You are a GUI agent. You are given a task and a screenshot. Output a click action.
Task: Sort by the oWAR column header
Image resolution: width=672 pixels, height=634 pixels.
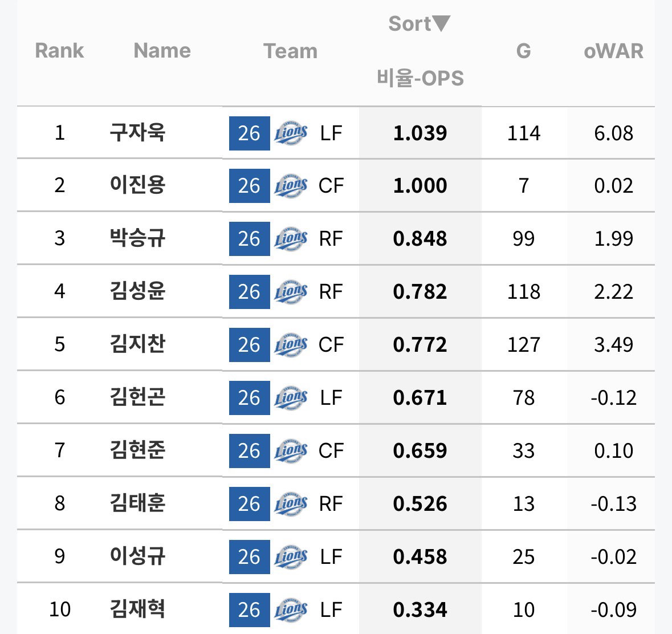(613, 51)
